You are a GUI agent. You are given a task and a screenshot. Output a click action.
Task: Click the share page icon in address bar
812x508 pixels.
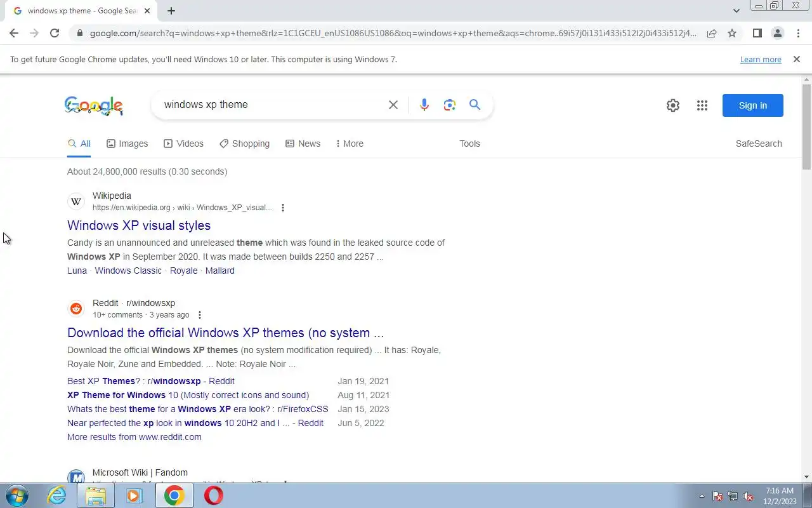tap(712, 33)
